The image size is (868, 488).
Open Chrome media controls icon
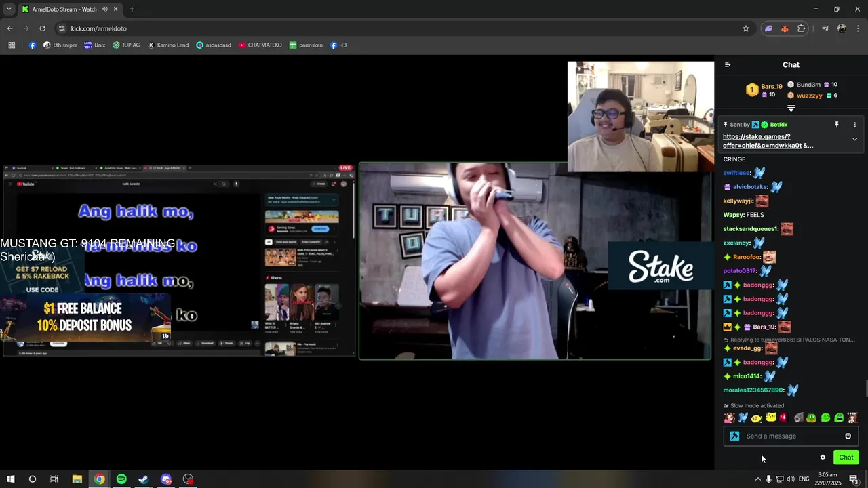pos(825,28)
